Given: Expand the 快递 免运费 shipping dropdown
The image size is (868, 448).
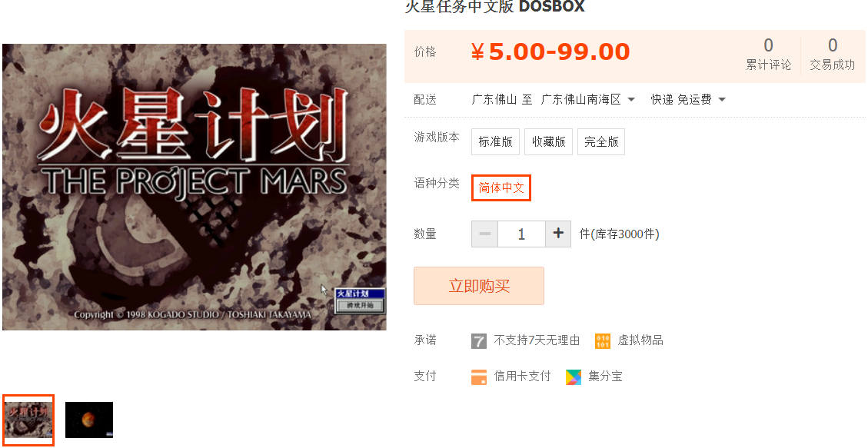Looking at the screenshot, I should tap(688, 100).
